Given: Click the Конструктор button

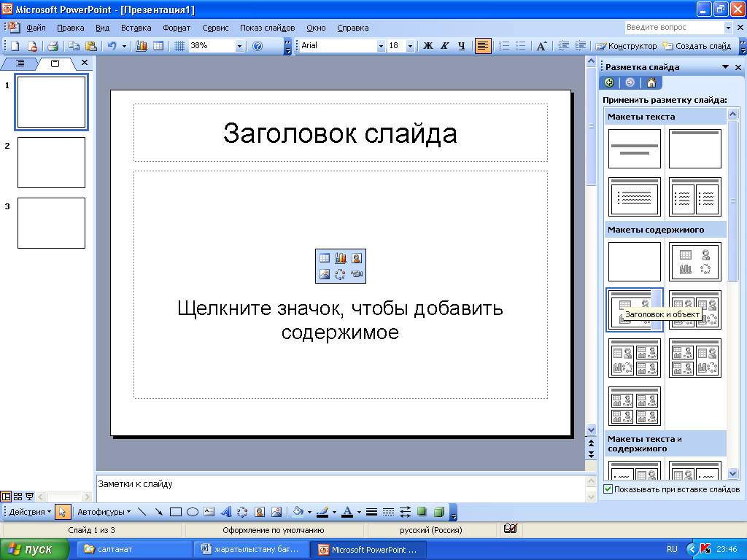Looking at the screenshot, I should (x=626, y=46).
